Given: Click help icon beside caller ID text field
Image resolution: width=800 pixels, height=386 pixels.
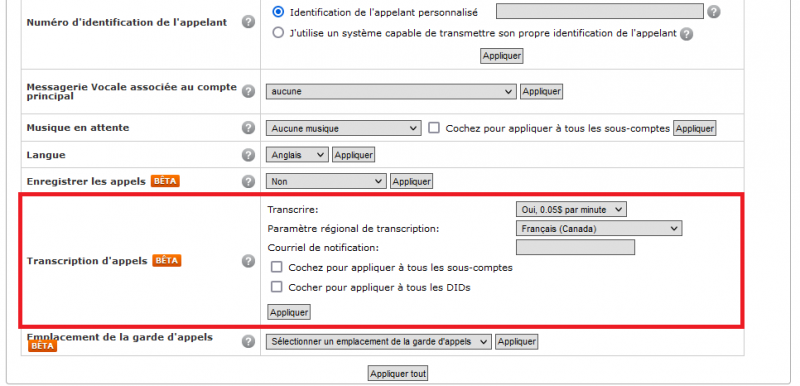Looking at the screenshot, I should pyautogui.click(x=714, y=12).
